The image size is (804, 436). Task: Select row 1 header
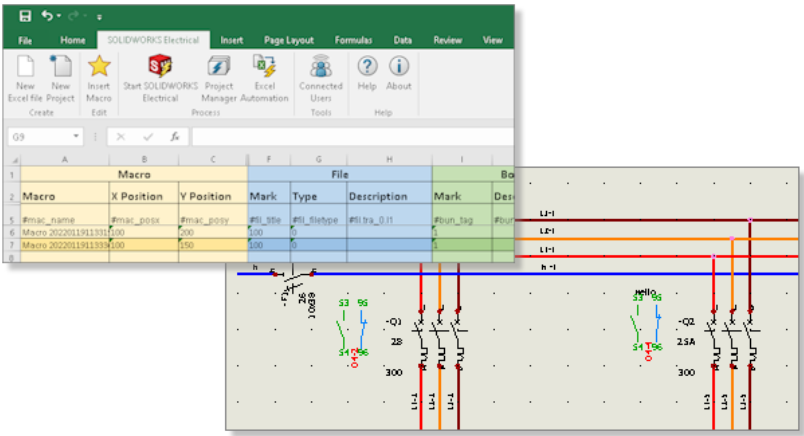pyautogui.click(x=12, y=174)
